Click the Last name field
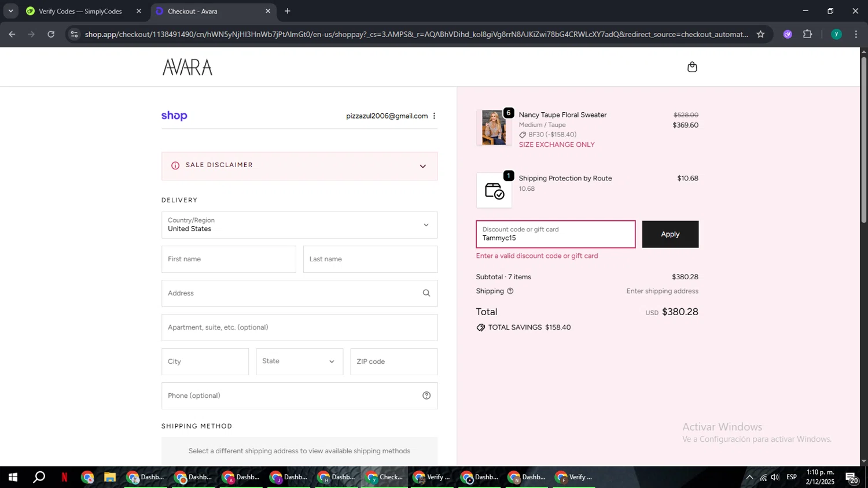The image size is (868, 488). [370, 259]
